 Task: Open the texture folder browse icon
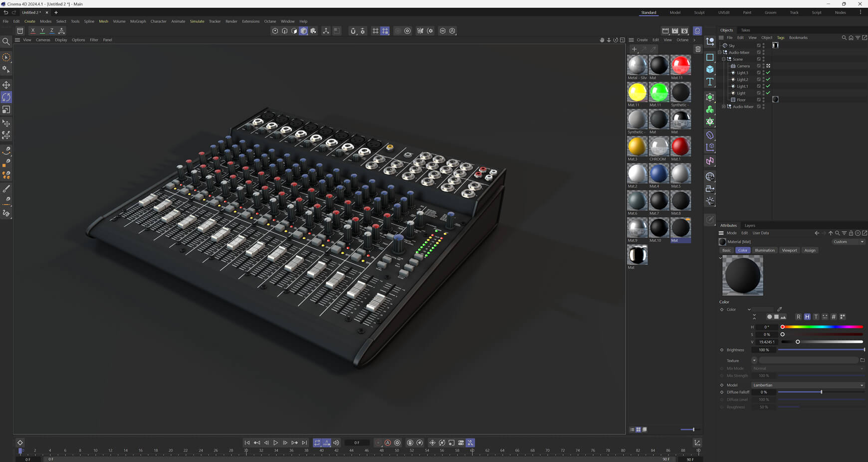pyautogui.click(x=863, y=360)
